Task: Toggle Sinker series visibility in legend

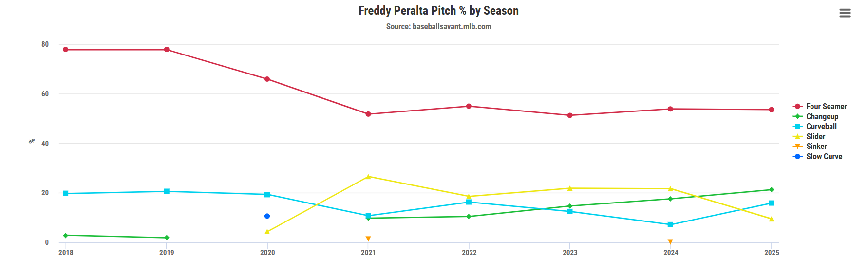Action: pyautogui.click(x=816, y=147)
